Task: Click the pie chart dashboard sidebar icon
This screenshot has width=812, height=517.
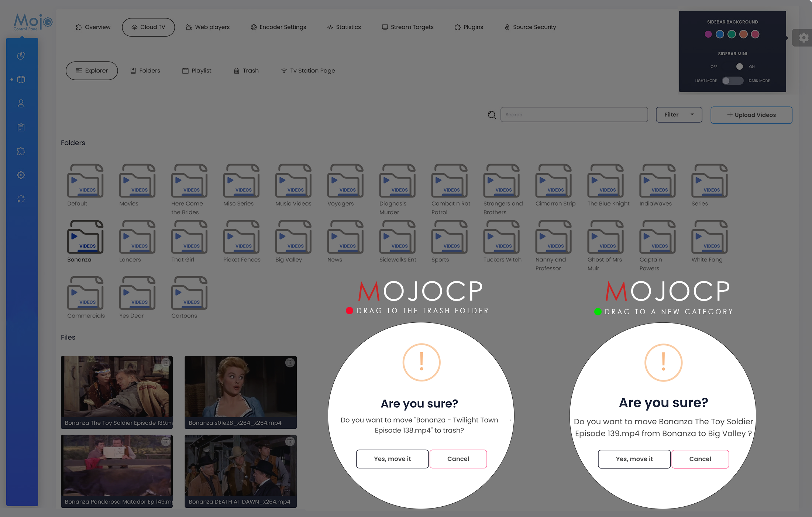Action: tap(21, 56)
